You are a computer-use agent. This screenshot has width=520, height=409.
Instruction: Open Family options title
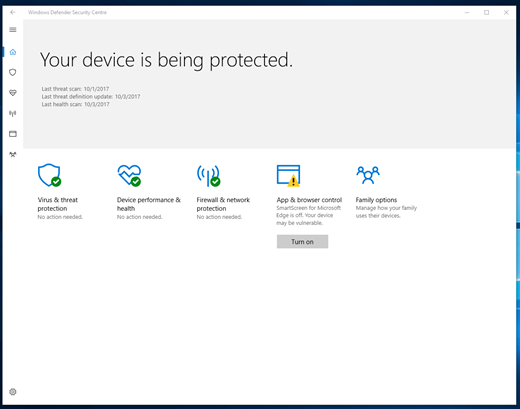[x=376, y=200]
